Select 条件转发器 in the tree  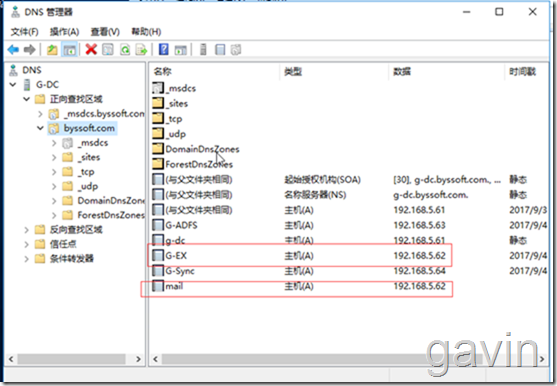coord(71,259)
